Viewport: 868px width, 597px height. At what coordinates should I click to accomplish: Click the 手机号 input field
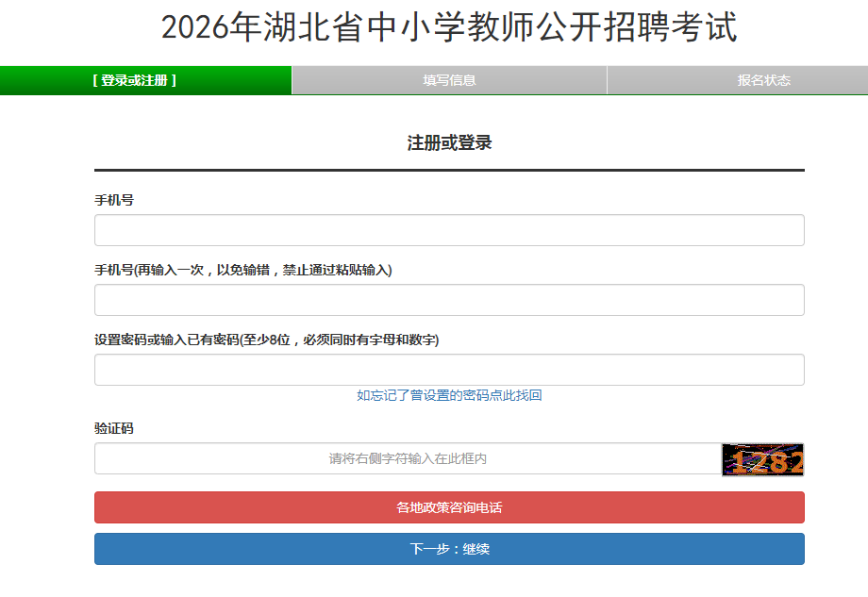(x=449, y=230)
